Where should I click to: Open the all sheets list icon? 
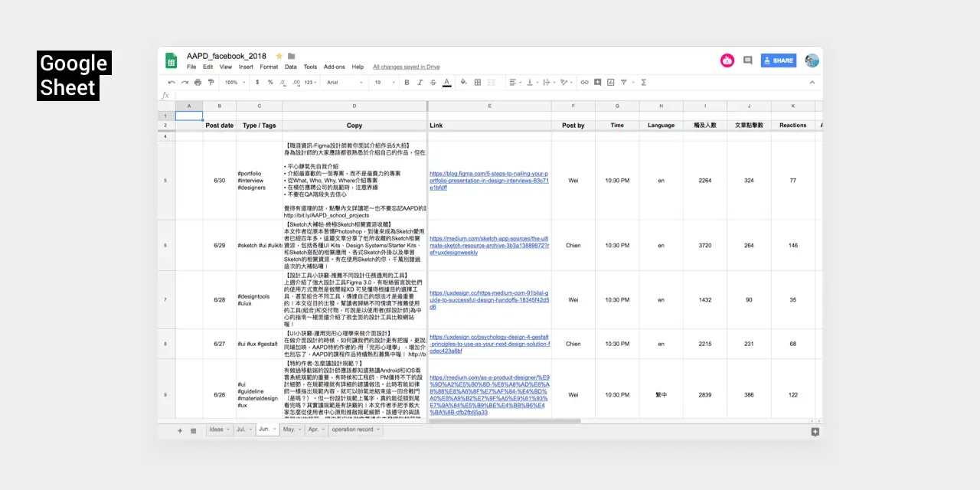(194, 431)
